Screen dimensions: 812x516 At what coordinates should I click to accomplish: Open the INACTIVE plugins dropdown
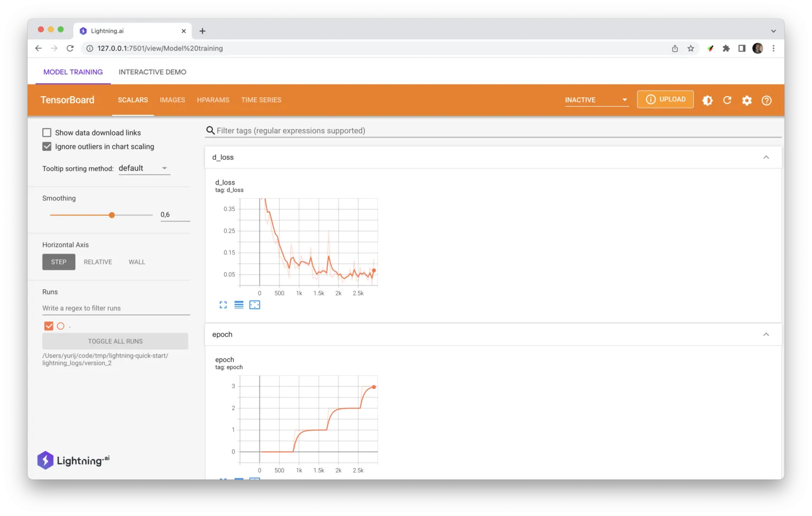pos(597,100)
